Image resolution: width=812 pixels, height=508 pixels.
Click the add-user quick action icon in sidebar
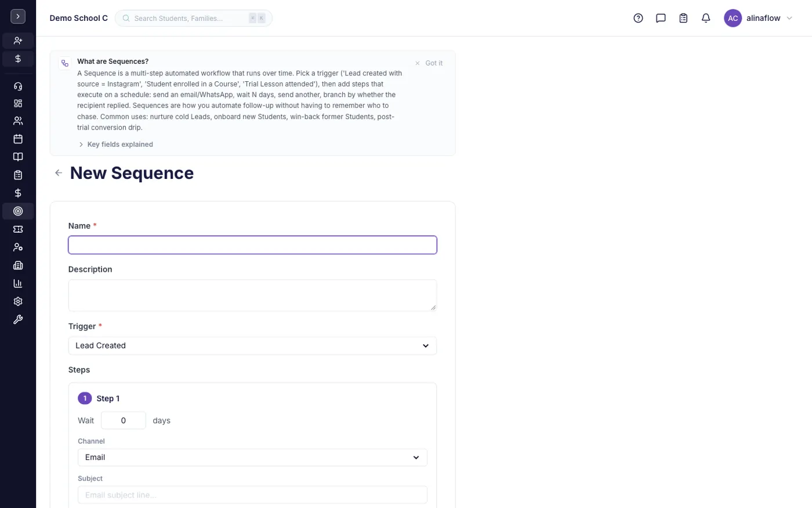(18, 41)
